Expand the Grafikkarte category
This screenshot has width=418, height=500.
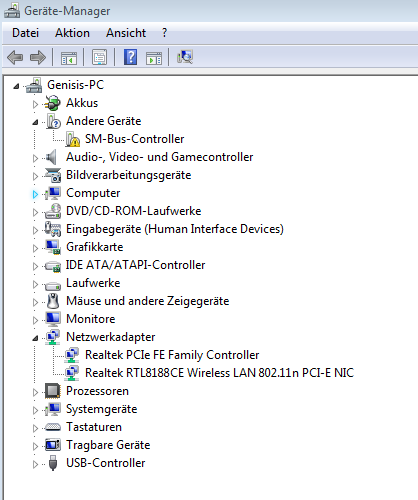coord(35,248)
